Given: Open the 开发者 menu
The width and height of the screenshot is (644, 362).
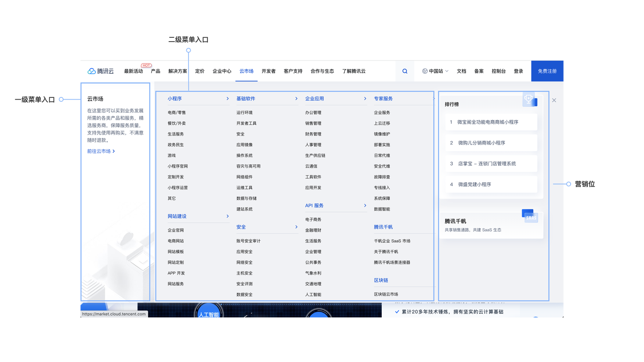Looking at the screenshot, I should (x=268, y=71).
